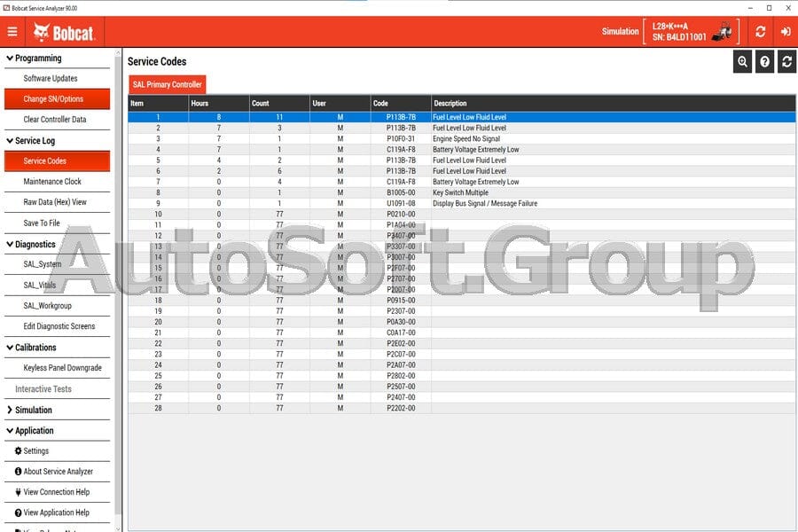Click the Simulation label in the header
This screenshot has width=798, height=532.
point(620,32)
